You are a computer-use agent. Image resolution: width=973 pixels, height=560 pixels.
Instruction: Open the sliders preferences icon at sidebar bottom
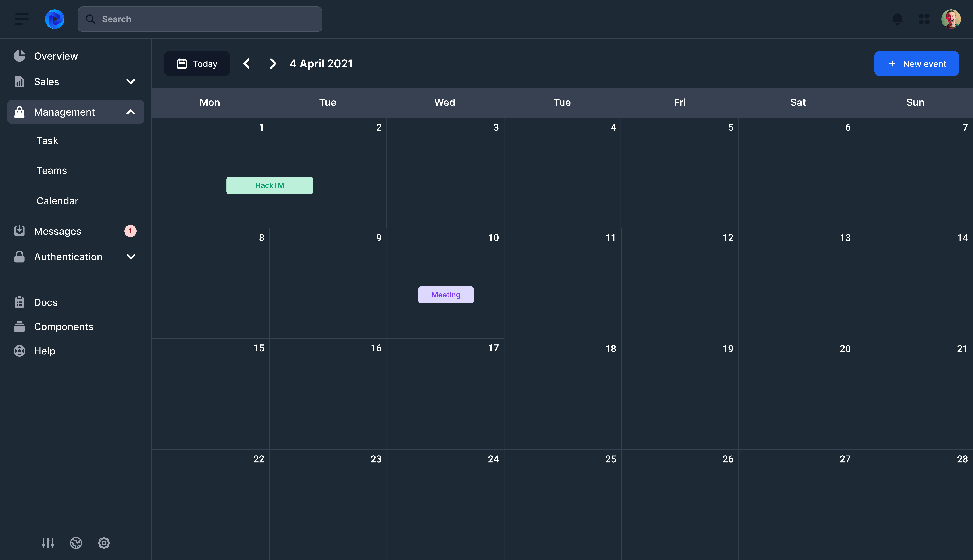[48, 543]
